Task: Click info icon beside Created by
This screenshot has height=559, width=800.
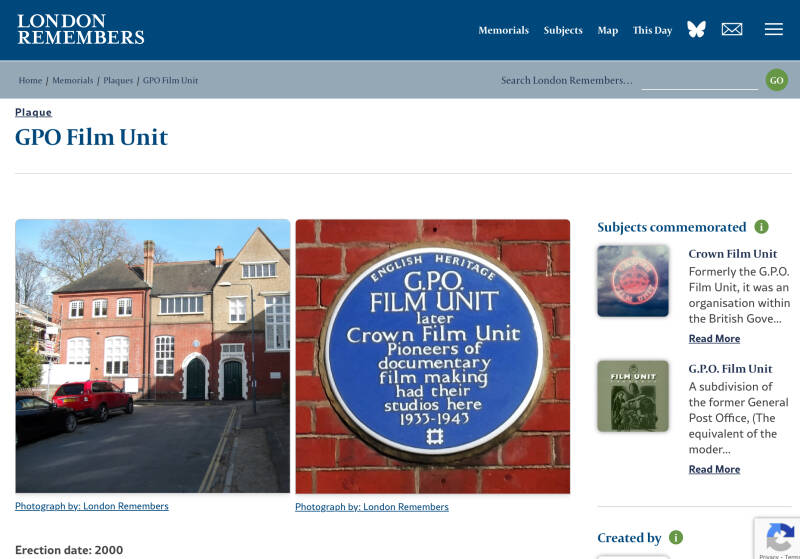Action: coord(676,537)
